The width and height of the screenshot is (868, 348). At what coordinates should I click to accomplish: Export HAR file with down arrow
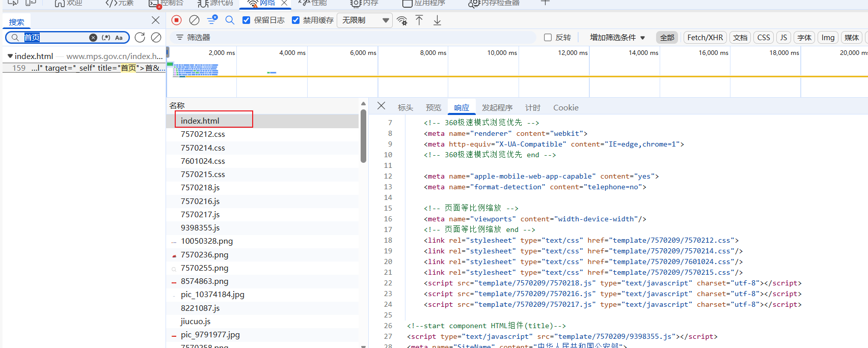click(x=437, y=20)
